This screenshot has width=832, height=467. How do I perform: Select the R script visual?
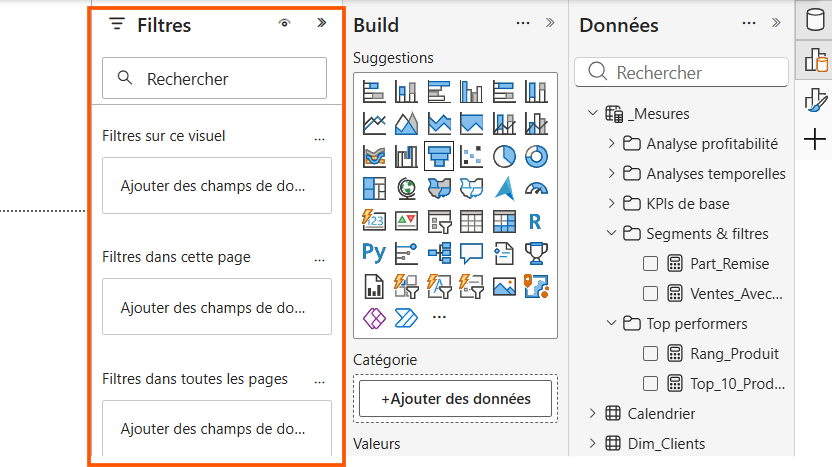click(x=536, y=221)
